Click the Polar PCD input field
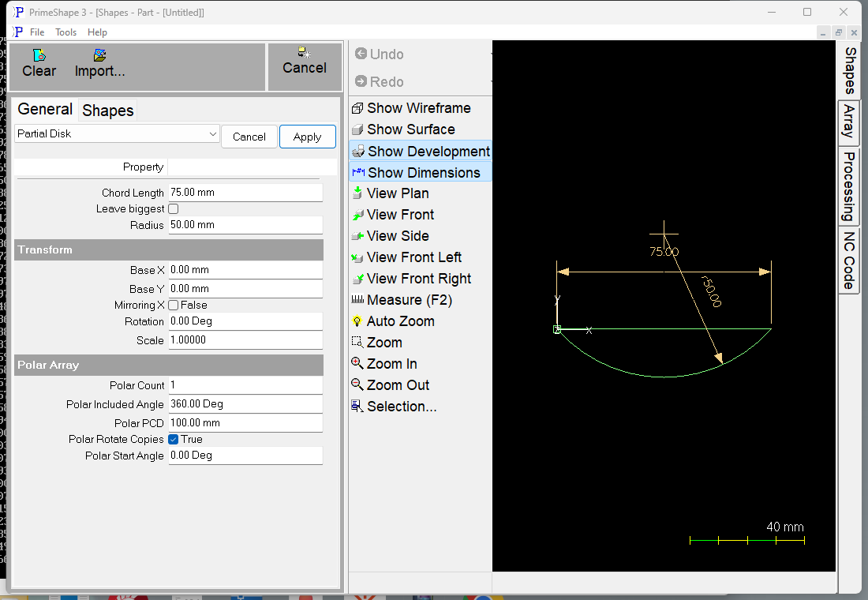Screen dimensions: 868x600 (245, 423)
